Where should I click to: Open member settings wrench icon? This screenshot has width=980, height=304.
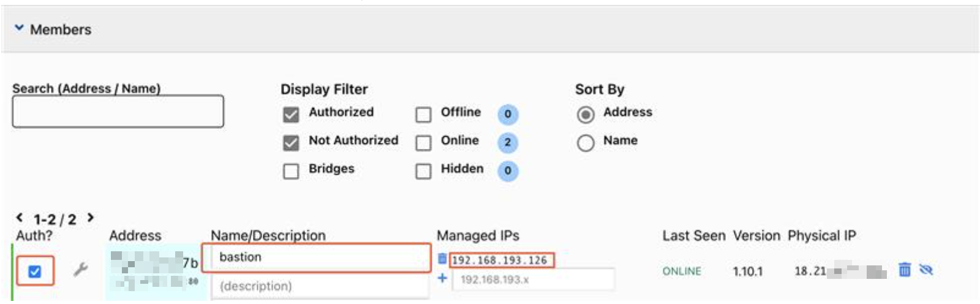[80, 269]
